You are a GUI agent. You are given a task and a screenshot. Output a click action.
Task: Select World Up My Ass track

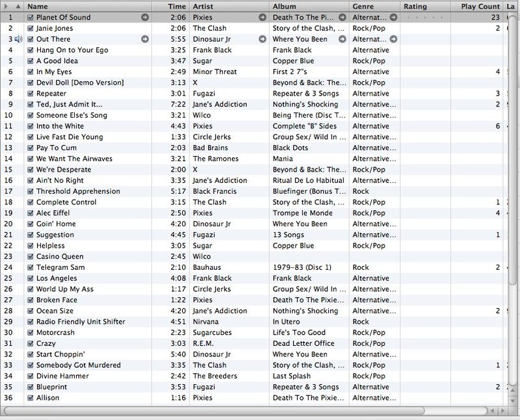64,289
